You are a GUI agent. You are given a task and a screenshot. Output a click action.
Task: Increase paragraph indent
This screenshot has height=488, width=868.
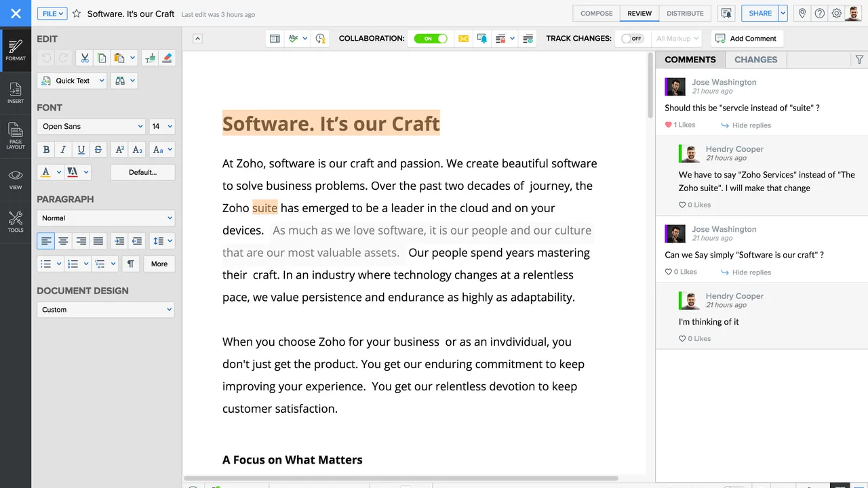pos(119,241)
